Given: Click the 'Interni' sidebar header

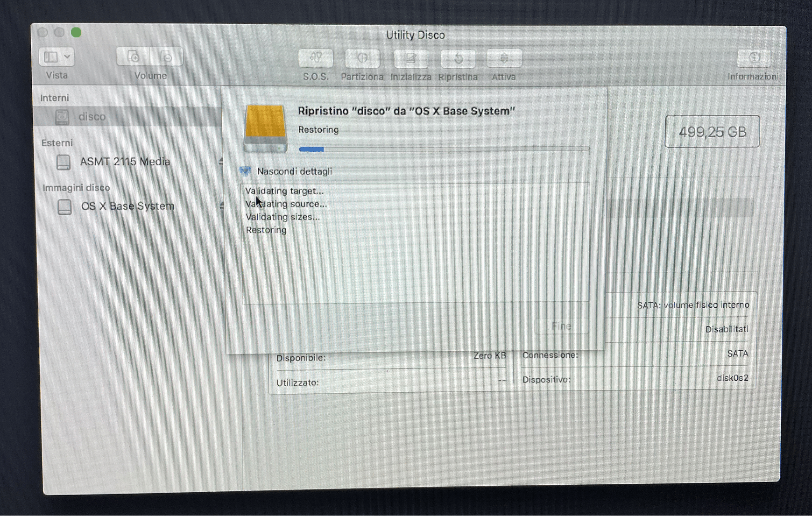Looking at the screenshot, I should click(x=55, y=98).
